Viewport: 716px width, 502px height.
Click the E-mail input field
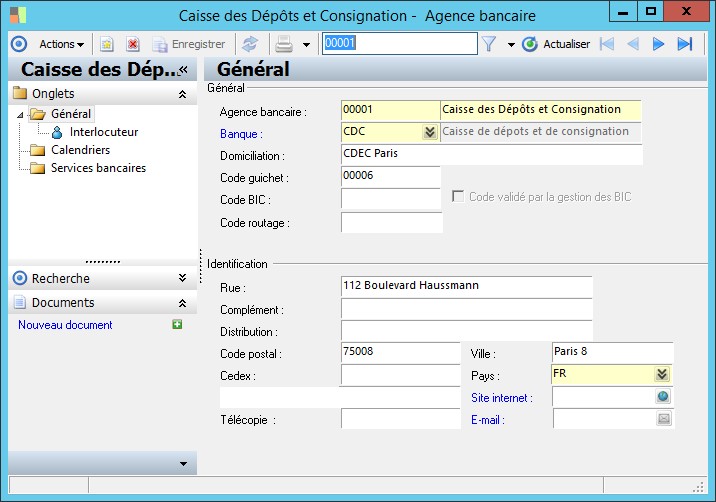[604, 418]
